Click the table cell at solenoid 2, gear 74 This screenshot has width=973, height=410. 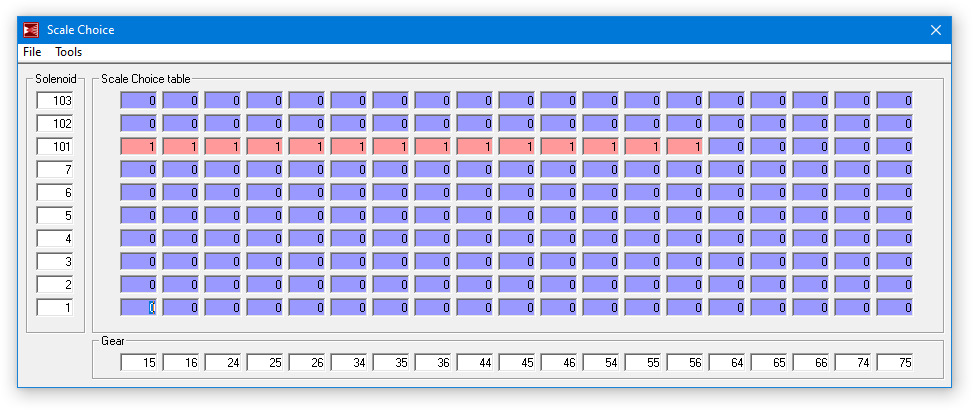853,284
